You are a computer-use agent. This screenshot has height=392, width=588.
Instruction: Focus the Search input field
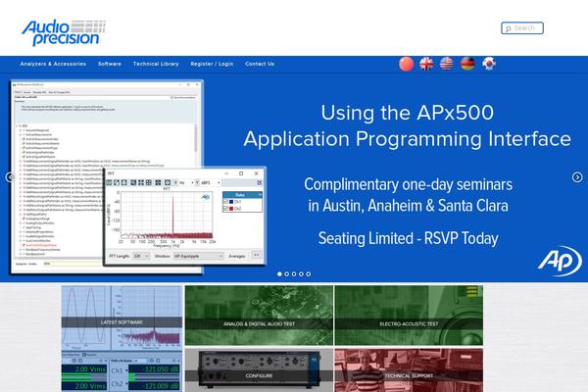point(522,28)
